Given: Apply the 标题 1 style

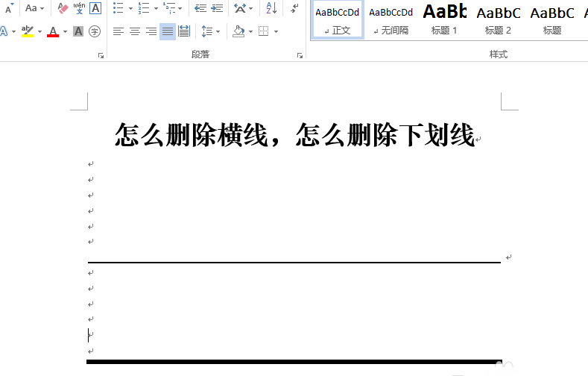Looking at the screenshot, I should tap(444, 20).
